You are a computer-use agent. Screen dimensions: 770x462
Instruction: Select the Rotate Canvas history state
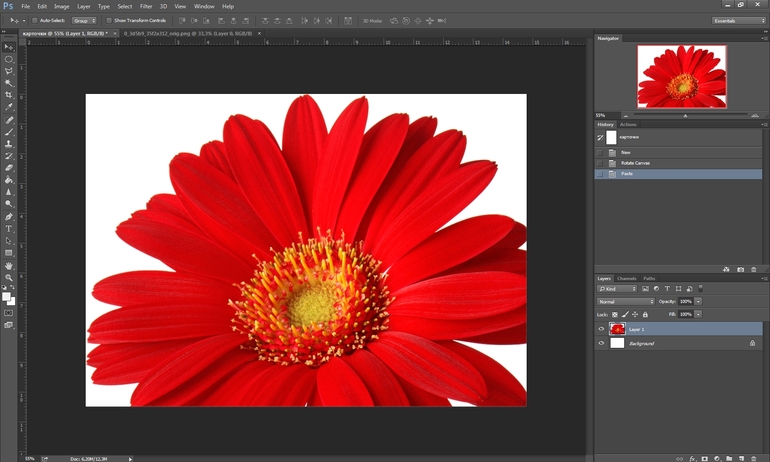[635, 163]
